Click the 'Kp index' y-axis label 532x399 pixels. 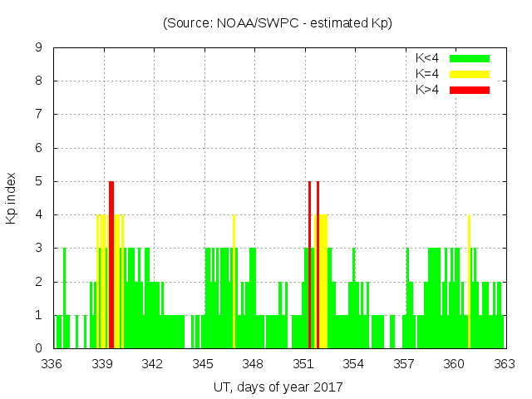(x=12, y=199)
